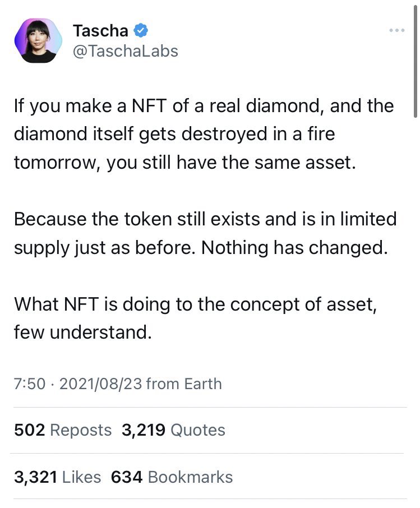Click the blue verified badge beside Tascha

point(141,30)
